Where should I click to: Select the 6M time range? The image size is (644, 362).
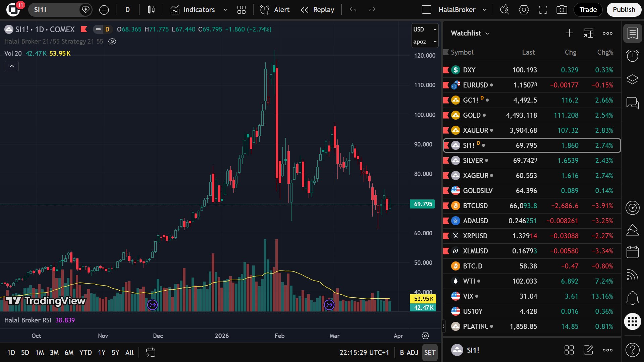pyautogui.click(x=69, y=352)
